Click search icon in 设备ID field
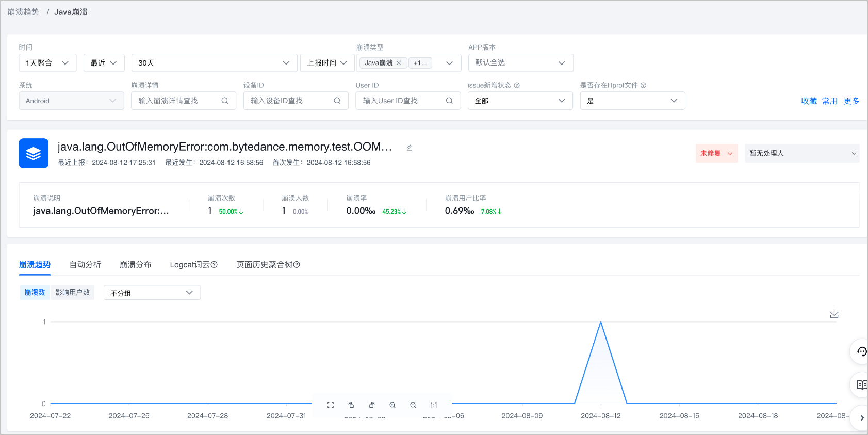868x435 pixels. [x=337, y=101]
